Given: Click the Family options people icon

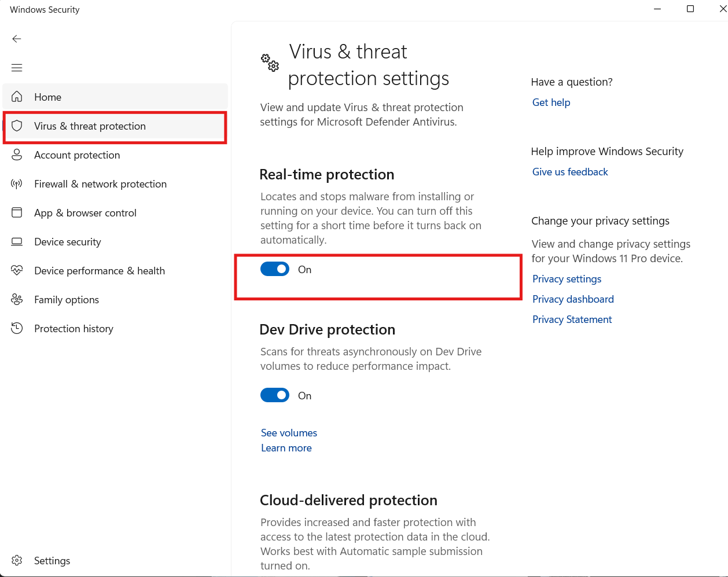Looking at the screenshot, I should click(17, 300).
